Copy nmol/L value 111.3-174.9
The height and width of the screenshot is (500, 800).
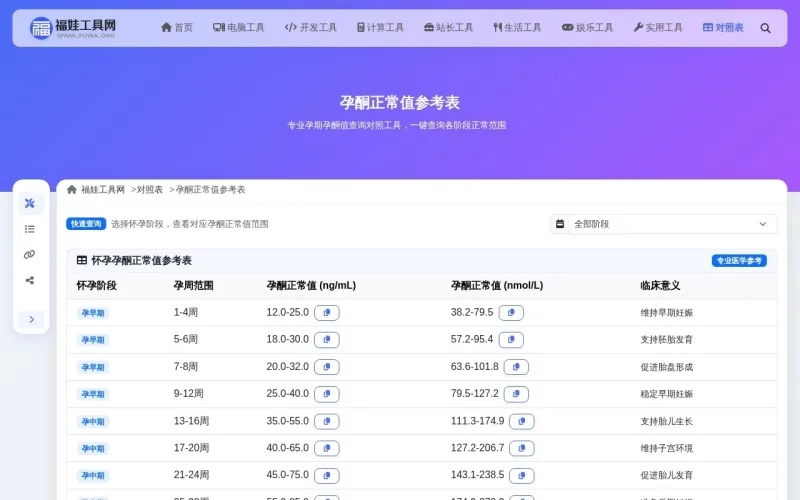[x=522, y=421]
